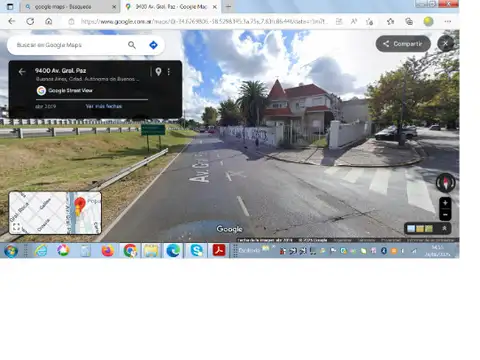
Task: Click the Microsoft Edge taskbar icon
Action: [x=173, y=250]
